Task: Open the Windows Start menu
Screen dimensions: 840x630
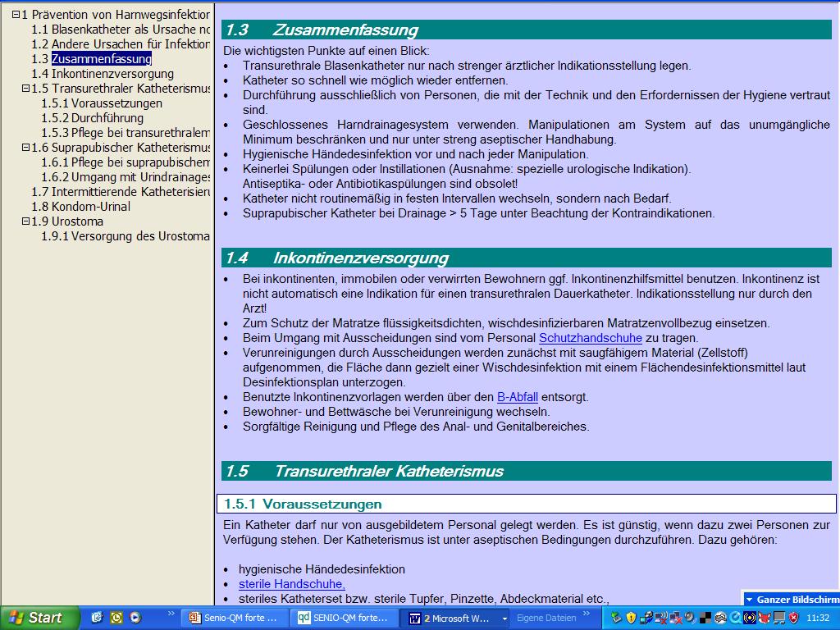Action: click(39, 618)
